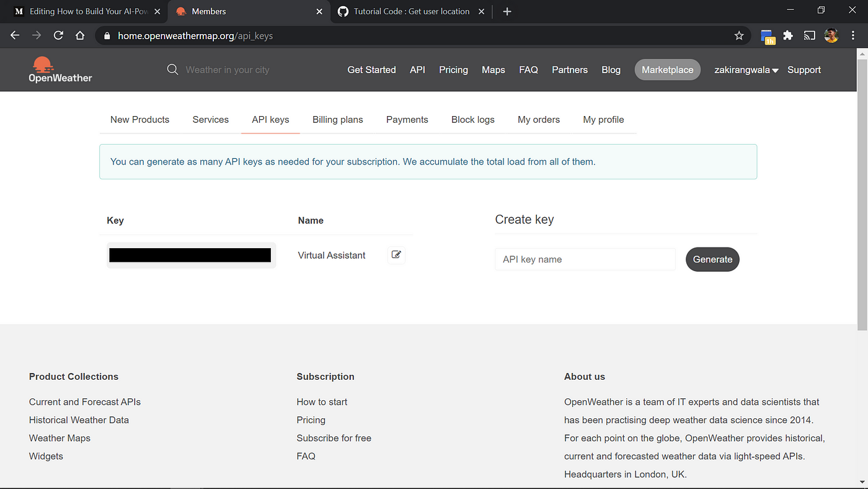Go to browser home page
This screenshot has height=489, width=868.
coord(80,35)
